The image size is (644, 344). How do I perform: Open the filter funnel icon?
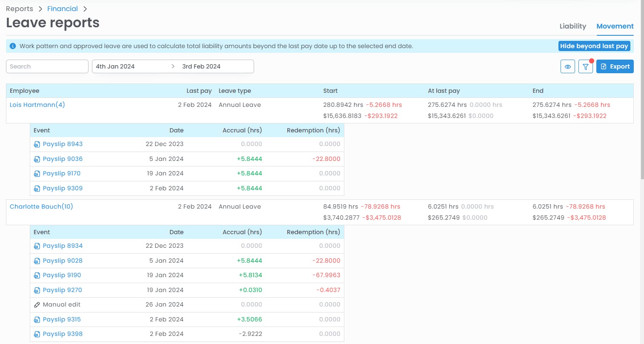(x=585, y=67)
